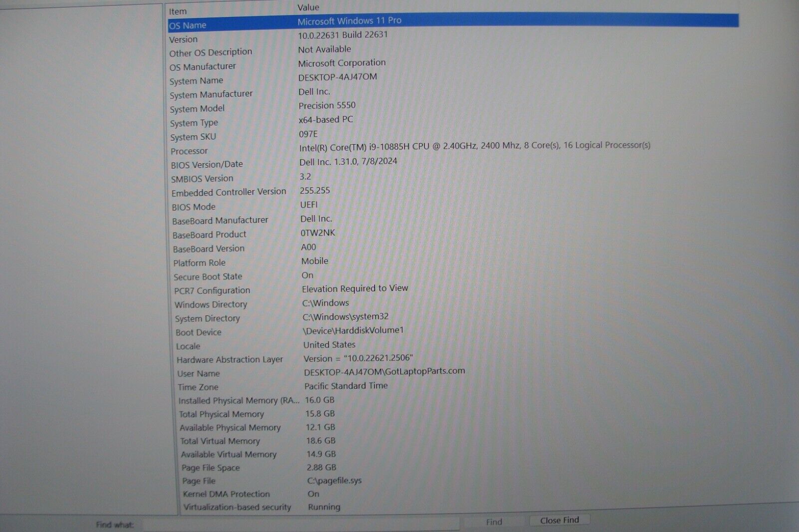This screenshot has height=532, width=799.
Task: Select Total Physical Memory row
Action: [x=221, y=414]
